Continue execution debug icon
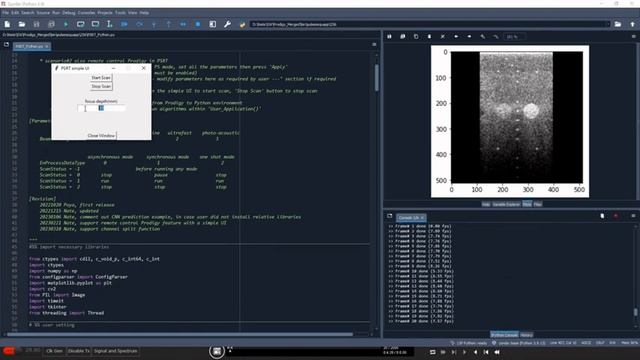The image size is (640, 360). [x=183, y=24]
